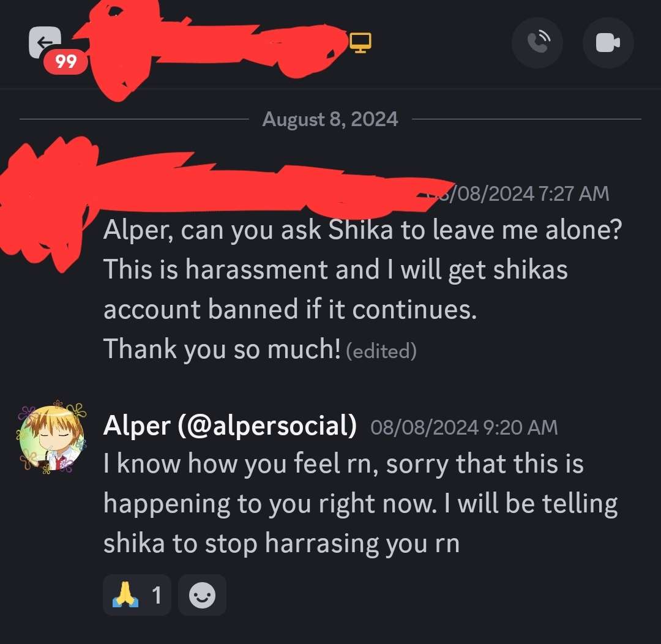This screenshot has width=661, height=644.
Task: Start a video call
Action: [x=608, y=43]
